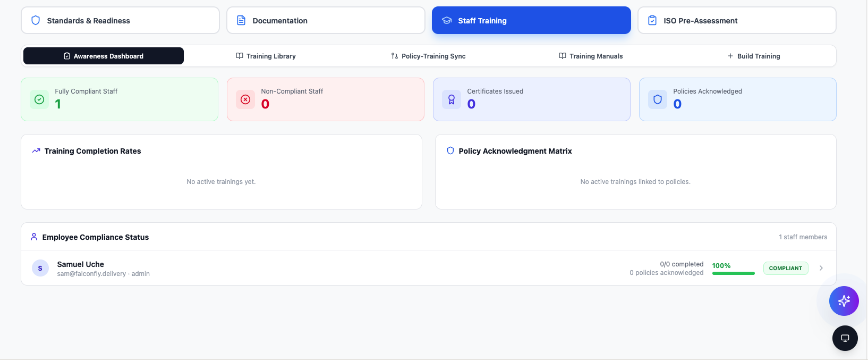Click sam@falconfly.delivery · admin text
This screenshot has width=868, height=360.
coord(104,274)
